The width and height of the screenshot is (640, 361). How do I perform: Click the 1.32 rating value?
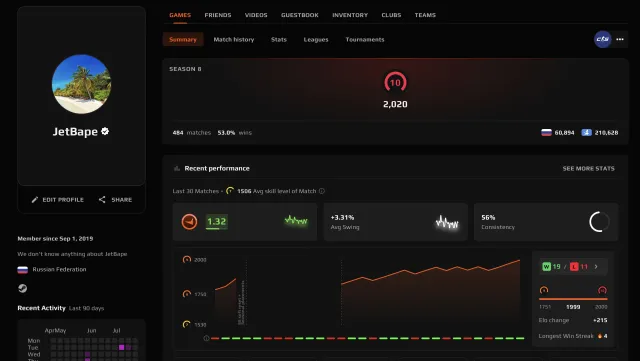pos(216,221)
